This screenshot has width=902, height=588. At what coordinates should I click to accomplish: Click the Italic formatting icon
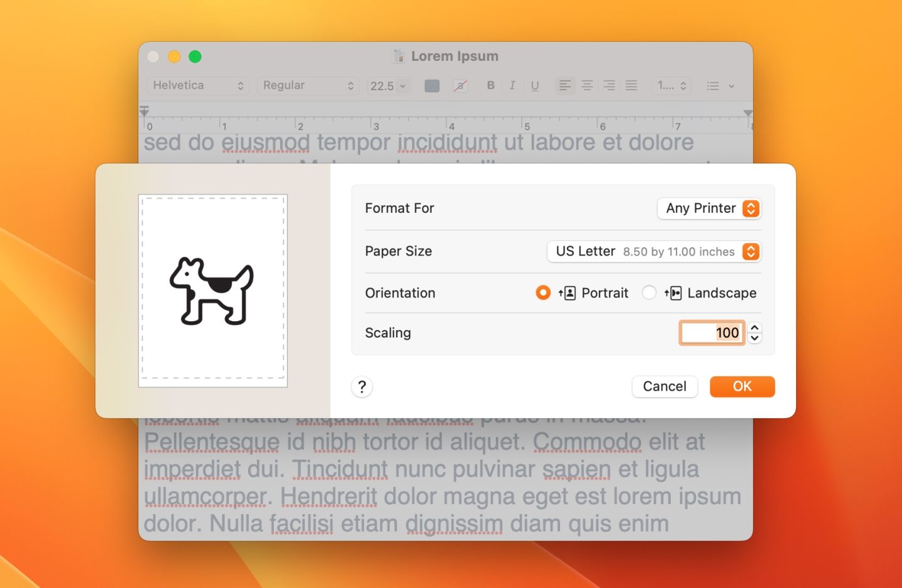pyautogui.click(x=512, y=86)
